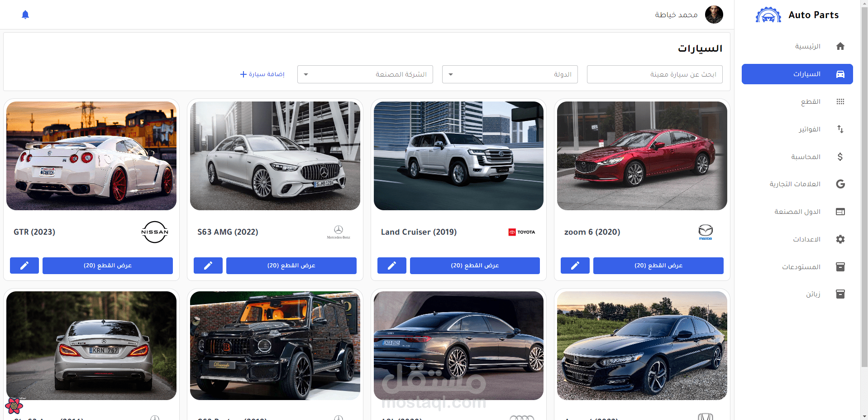Open the الشركة المصنعة manufacturer dropdown
Screen dimensions: 868x420
point(365,74)
